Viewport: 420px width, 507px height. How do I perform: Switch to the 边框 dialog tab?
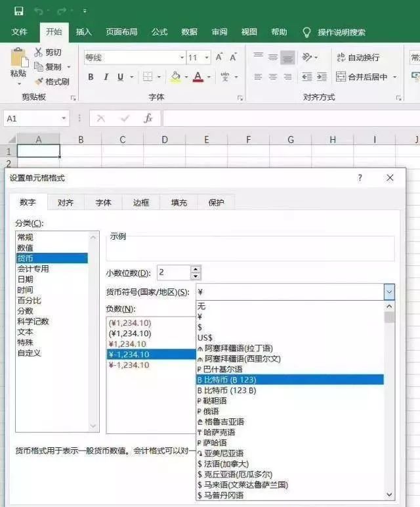point(141,202)
